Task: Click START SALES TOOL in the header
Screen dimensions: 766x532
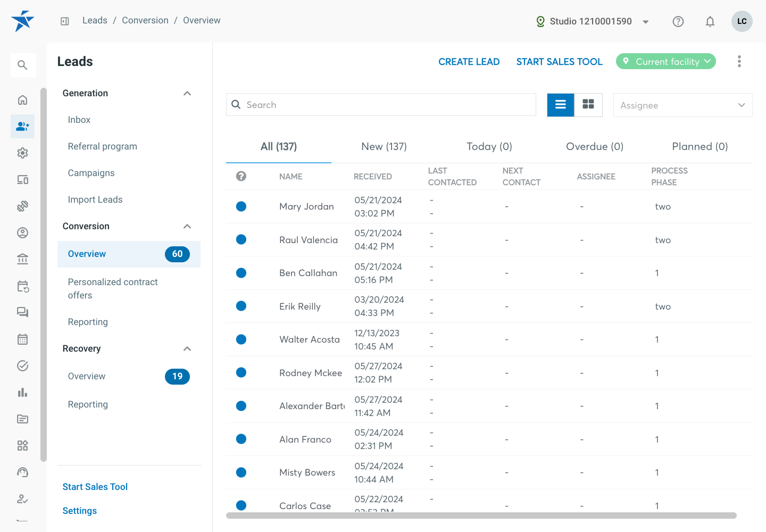Action: (560, 62)
